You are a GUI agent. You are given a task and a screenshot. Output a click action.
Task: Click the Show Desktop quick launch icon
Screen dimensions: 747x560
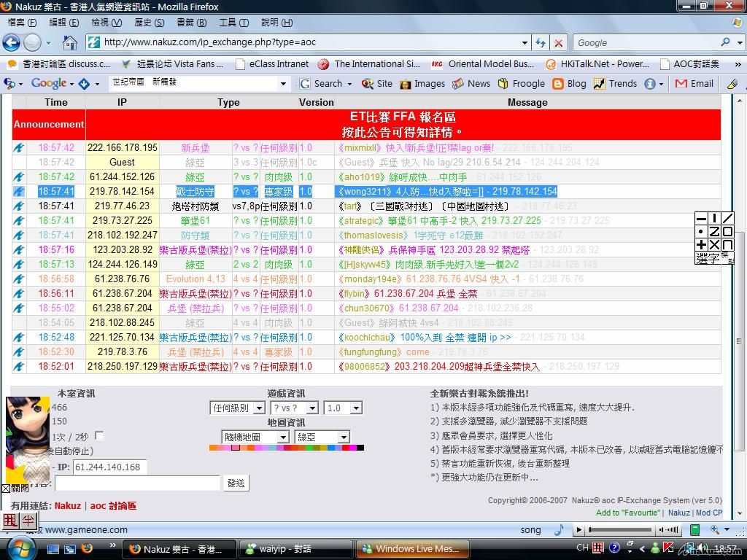coord(53,549)
